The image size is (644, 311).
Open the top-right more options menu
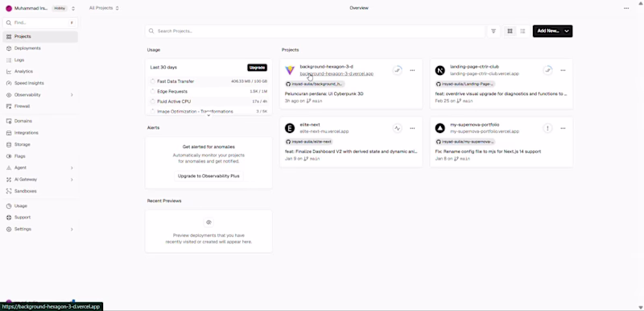click(x=626, y=8)
